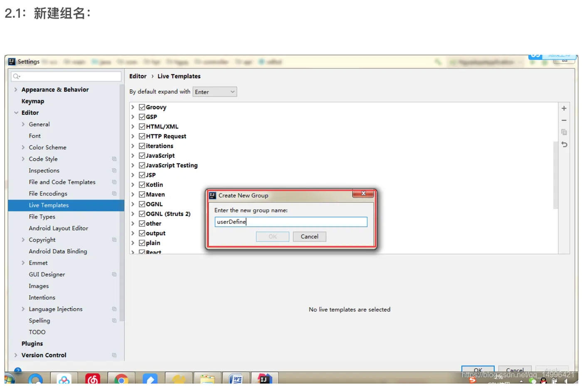Toggle the JavaScript Testing group checkbox

point(142,165)
